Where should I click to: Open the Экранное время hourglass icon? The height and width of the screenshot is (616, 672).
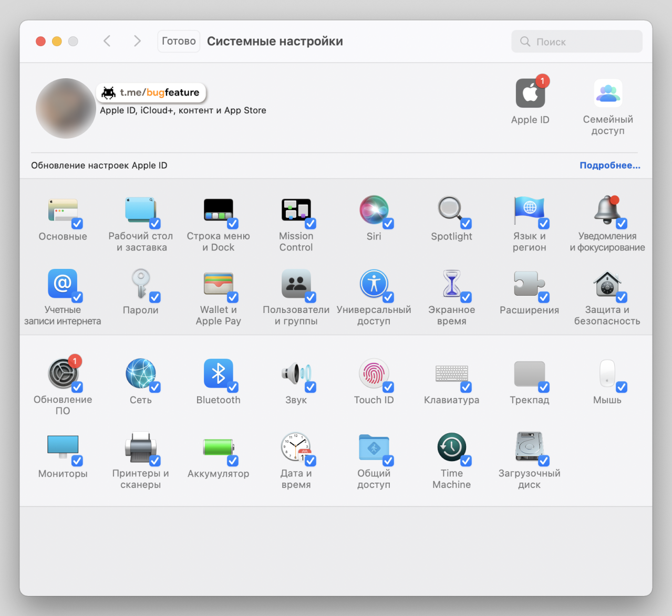point(451,284)
